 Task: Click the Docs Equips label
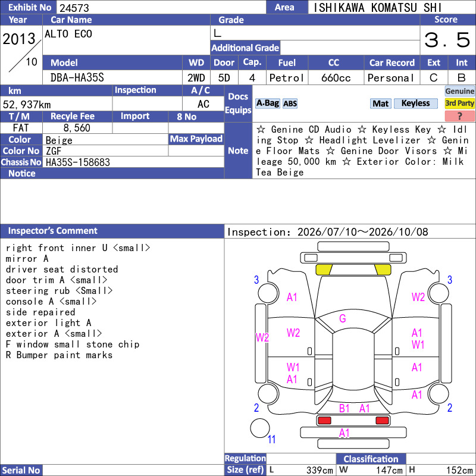click(x=239, y=104)
